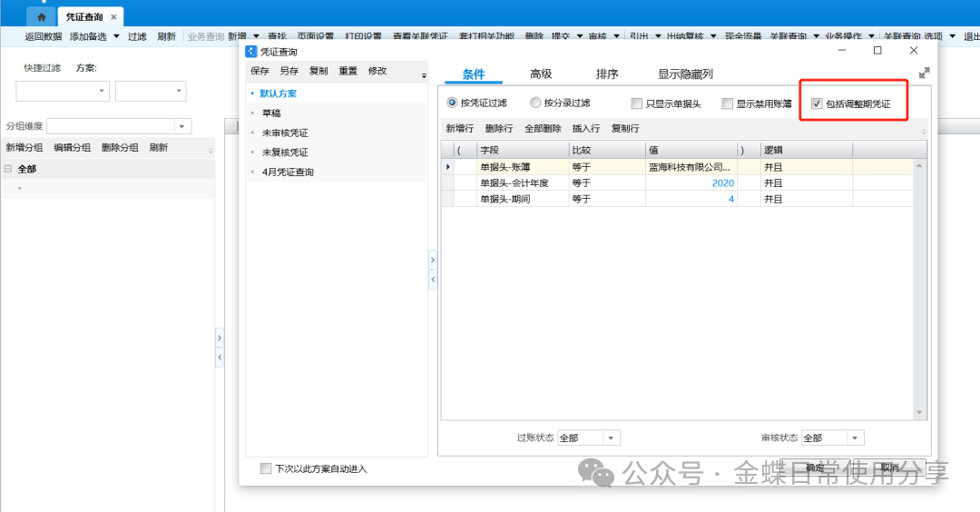
Task: Click the condition grid toolbar overflow icon
Action: pyautogui.click(x=923, y=132)
